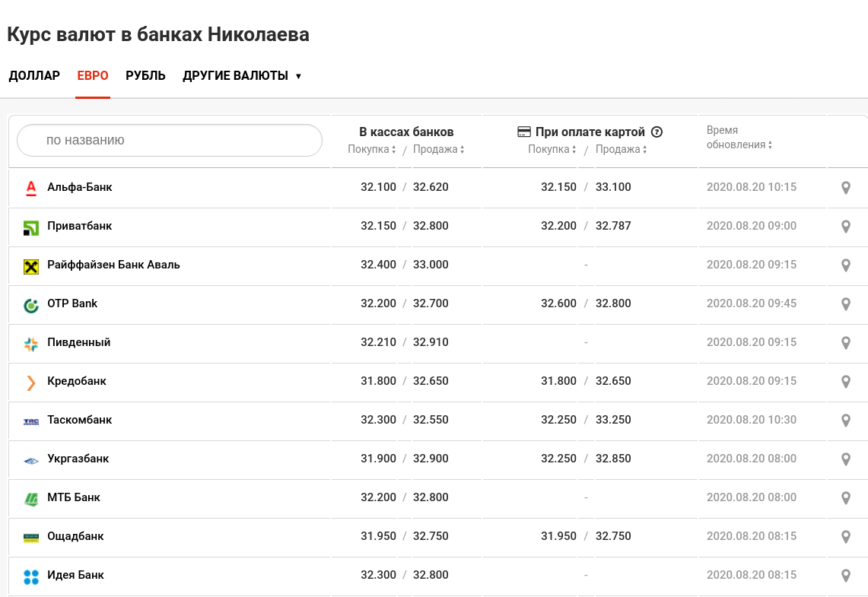Click Таскомбанк update time 2020.08.20 10:30
868x597 pixels.
tap(751, 419)
